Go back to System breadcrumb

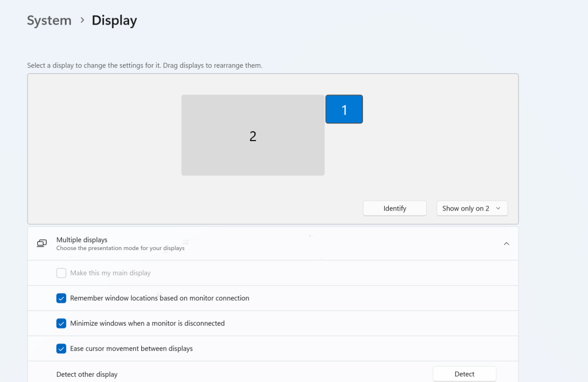coord(49,20)
